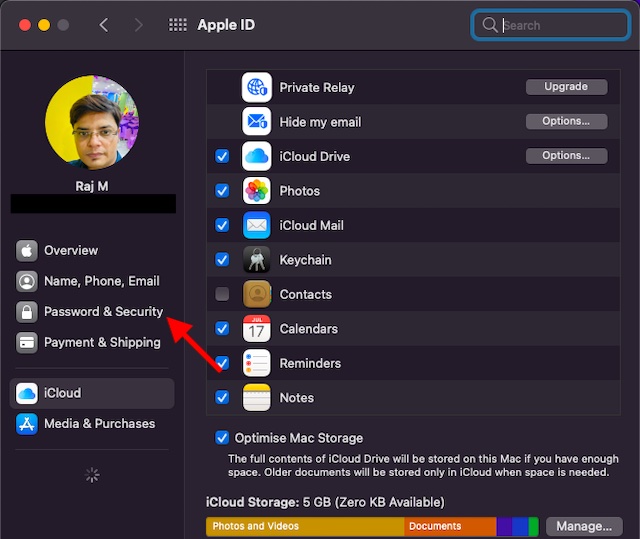The image size is (640, 539).
Task: Click the iCloud sidebar cloud icon
Action: pyautogui.click(x=27, y=393)
